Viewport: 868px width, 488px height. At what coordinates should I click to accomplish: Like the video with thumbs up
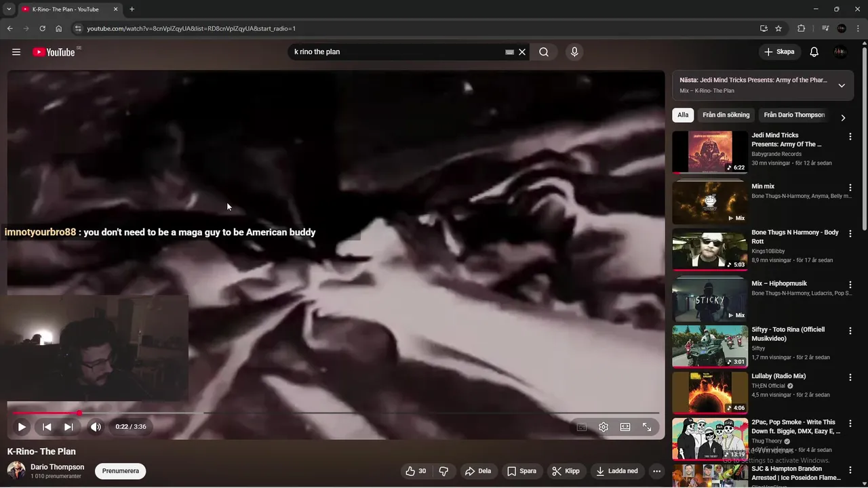(x=416, y=471)
